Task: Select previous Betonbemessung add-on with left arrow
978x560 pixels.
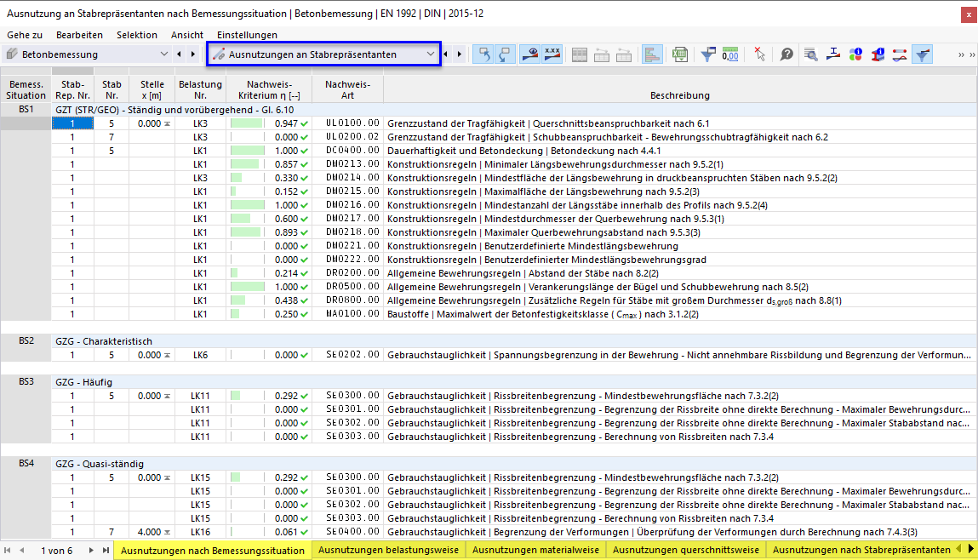Action: click(x=179, y=54)
